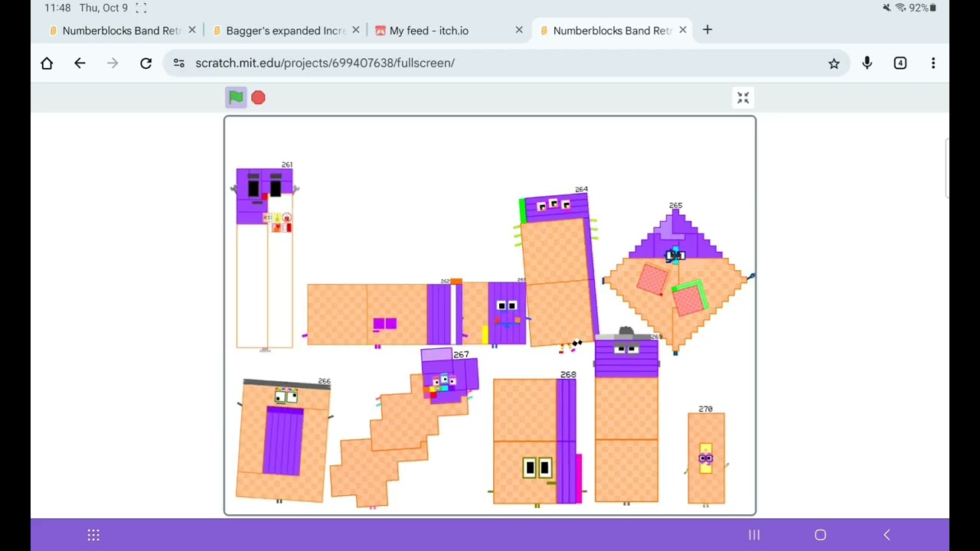Click the small Numberblock 270 character
The width and height of the screenshot is (980, 551).
tap(706, 458)
